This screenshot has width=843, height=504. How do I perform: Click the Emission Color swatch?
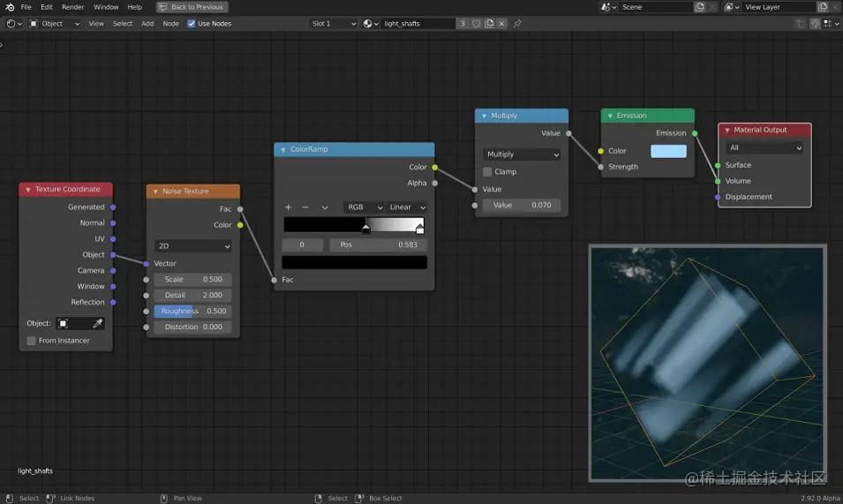(x=668, y=152)
